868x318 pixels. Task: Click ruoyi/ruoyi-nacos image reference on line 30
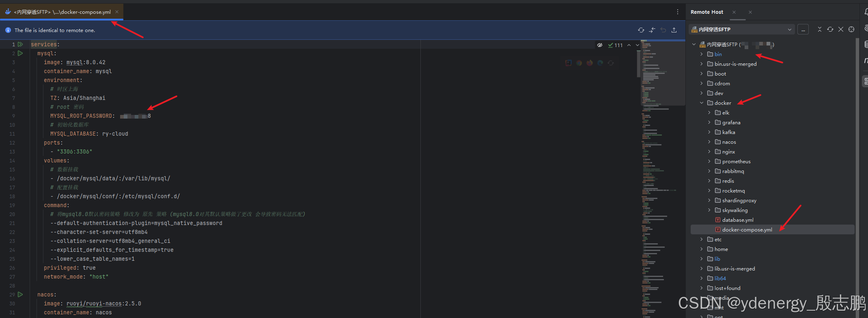[x=94, y=303]
